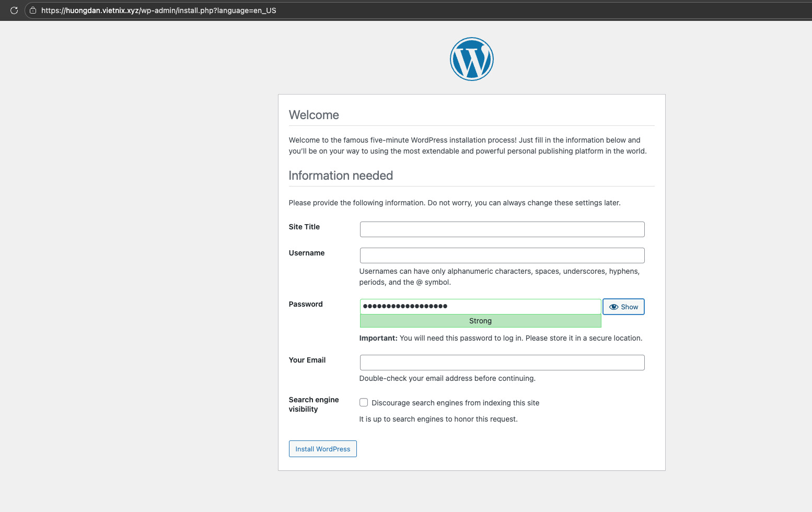The height and width of the screenshot is (512, 812).
Task: Select the Your Email input field
Action: tap(502, 362)
